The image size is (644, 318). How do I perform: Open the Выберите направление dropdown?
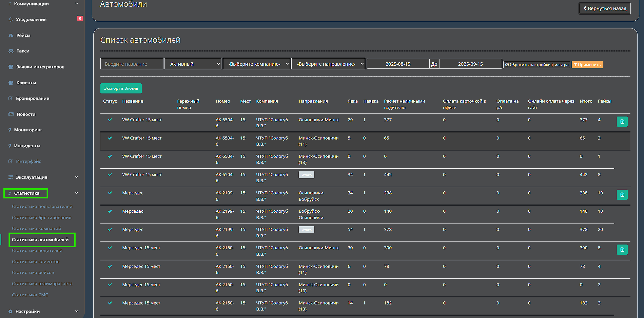[x=328, y=64]
